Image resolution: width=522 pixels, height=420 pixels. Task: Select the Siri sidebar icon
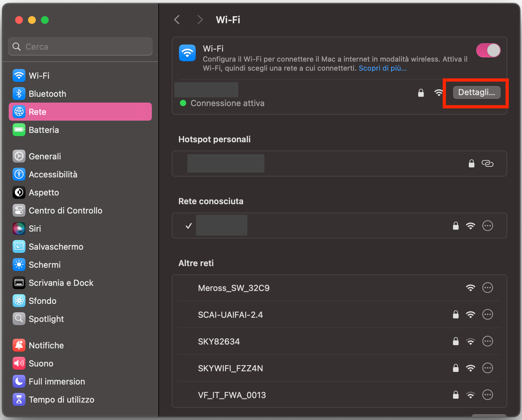[19, 228]
